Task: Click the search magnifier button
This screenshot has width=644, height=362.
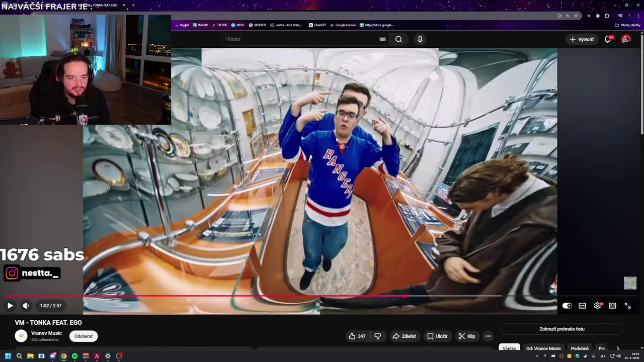Action: pos(398,39)
